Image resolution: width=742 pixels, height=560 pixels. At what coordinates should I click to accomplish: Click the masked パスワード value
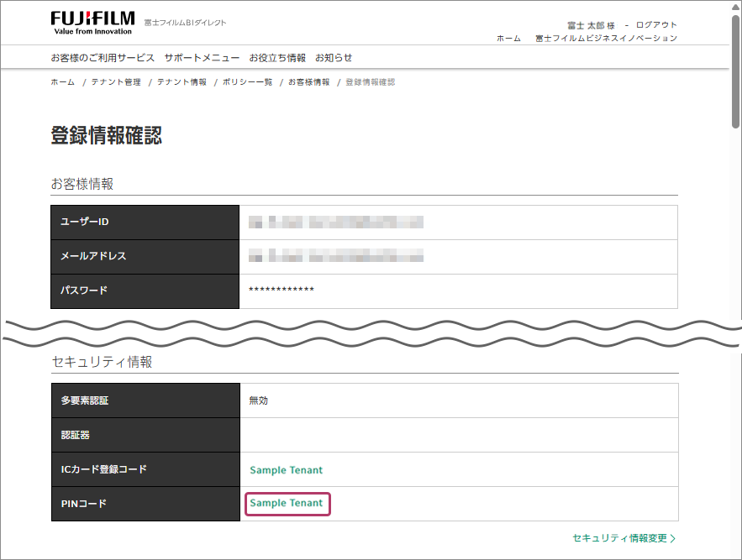282,290
